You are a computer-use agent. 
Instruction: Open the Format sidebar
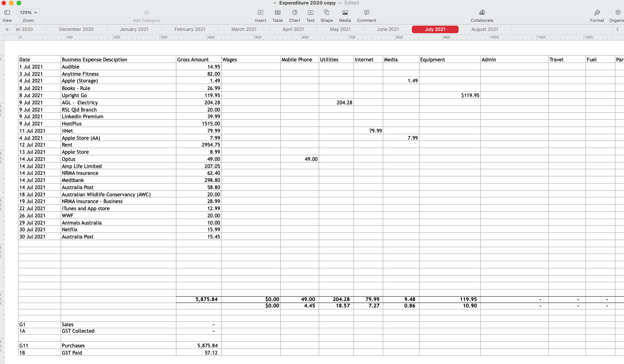point(597,12)
